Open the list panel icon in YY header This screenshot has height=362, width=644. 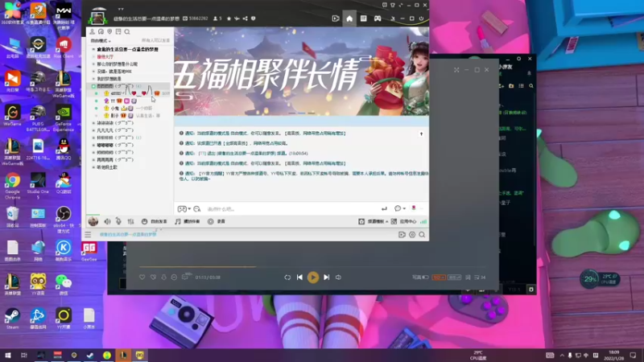pyautogui.click(x=364, y=19)
